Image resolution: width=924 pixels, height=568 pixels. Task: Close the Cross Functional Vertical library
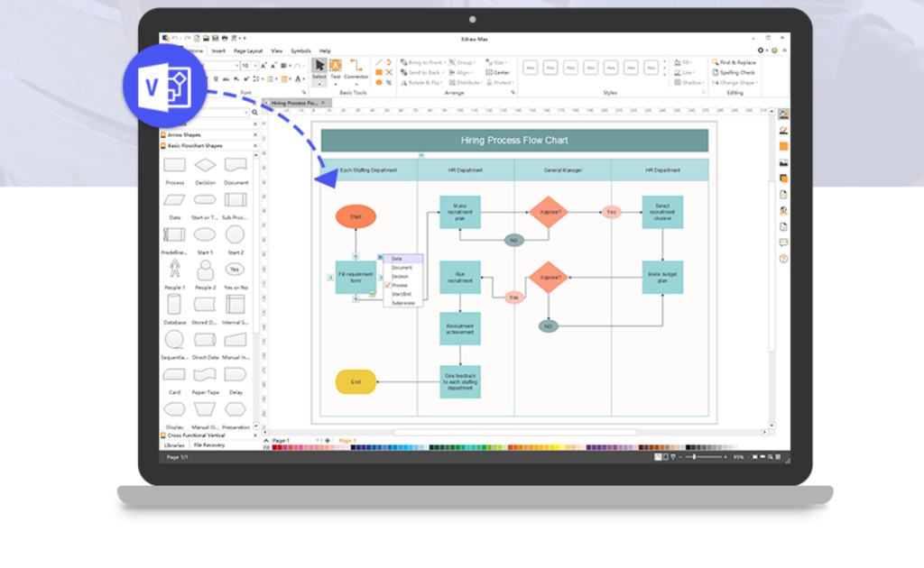point(255,435)
